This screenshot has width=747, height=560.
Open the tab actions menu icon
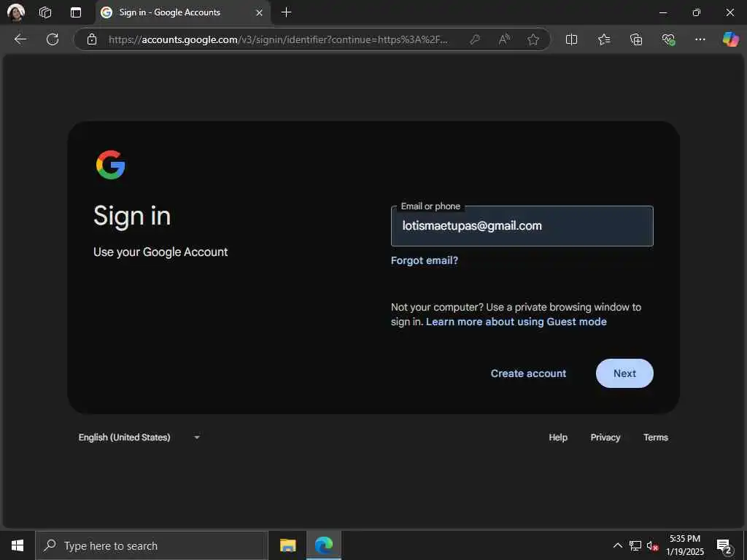click(76, 12)
